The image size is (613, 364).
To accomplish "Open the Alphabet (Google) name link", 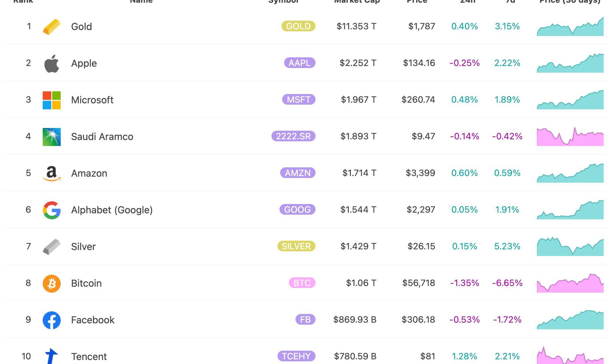I will point(112,210).
